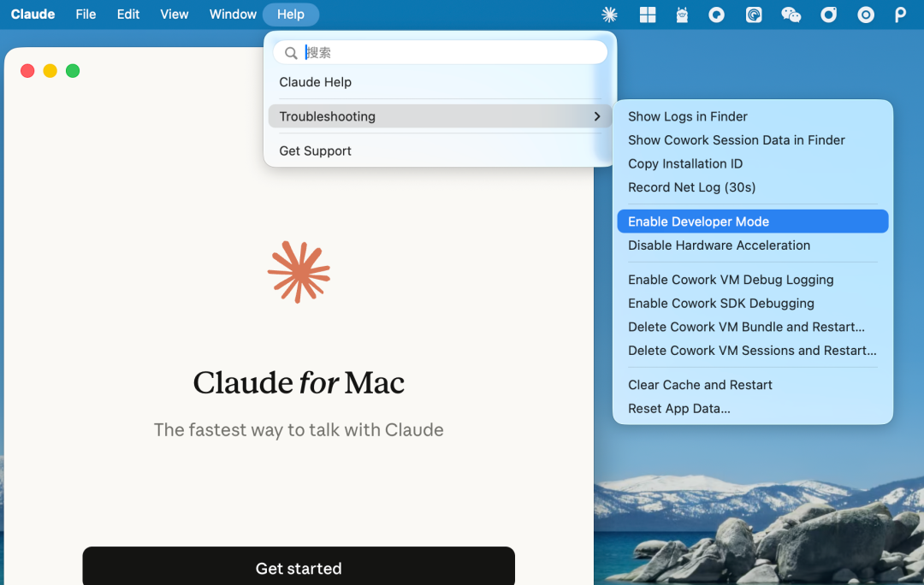Click the rounded-square spiral menu bar icon
Screen dimensions: 924x585
pyautogui.click(x=754, y=15)
